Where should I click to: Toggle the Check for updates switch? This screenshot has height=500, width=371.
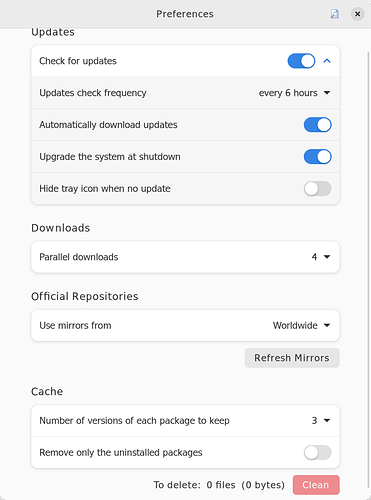point(301,61)
